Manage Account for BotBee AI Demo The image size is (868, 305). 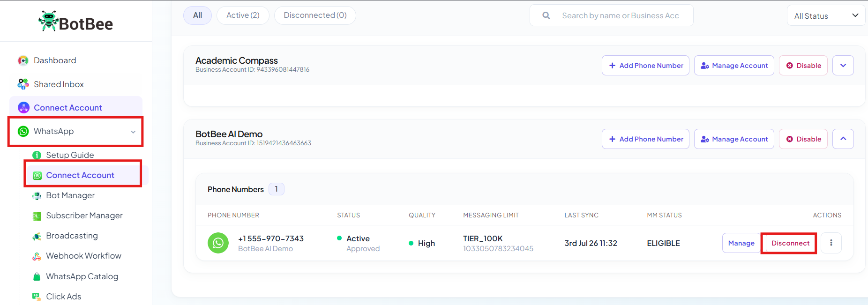pos(734,139)
